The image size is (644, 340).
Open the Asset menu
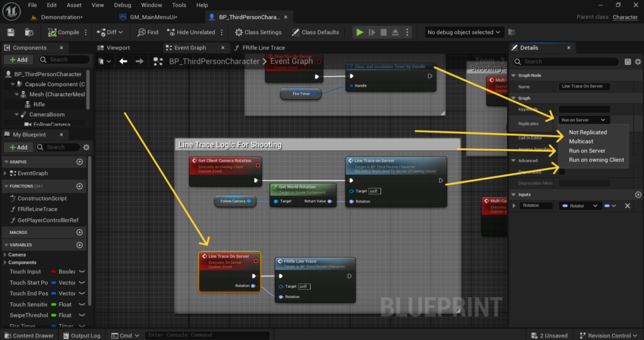(x=74, y=5)
